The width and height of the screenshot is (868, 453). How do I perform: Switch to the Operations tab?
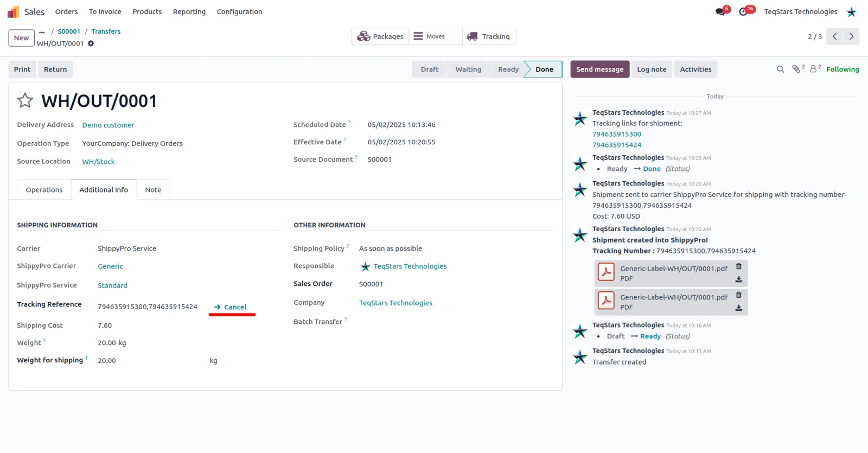(44, 190)
